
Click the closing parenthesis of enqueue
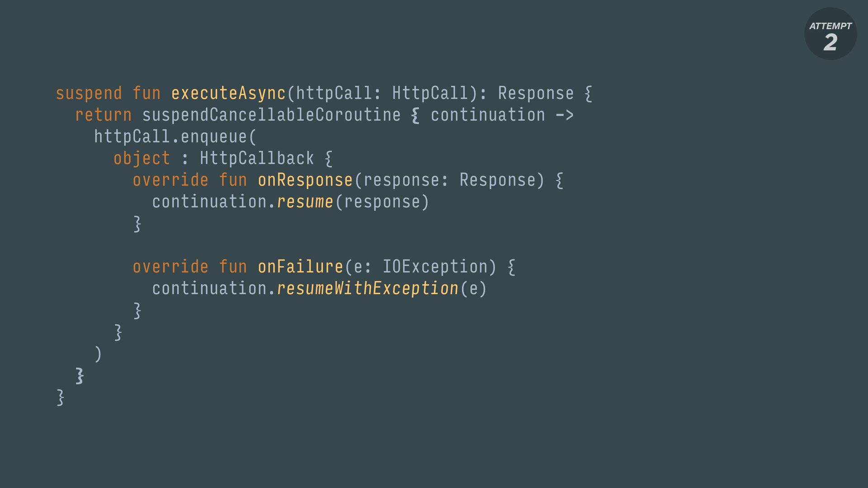(98, 354)
